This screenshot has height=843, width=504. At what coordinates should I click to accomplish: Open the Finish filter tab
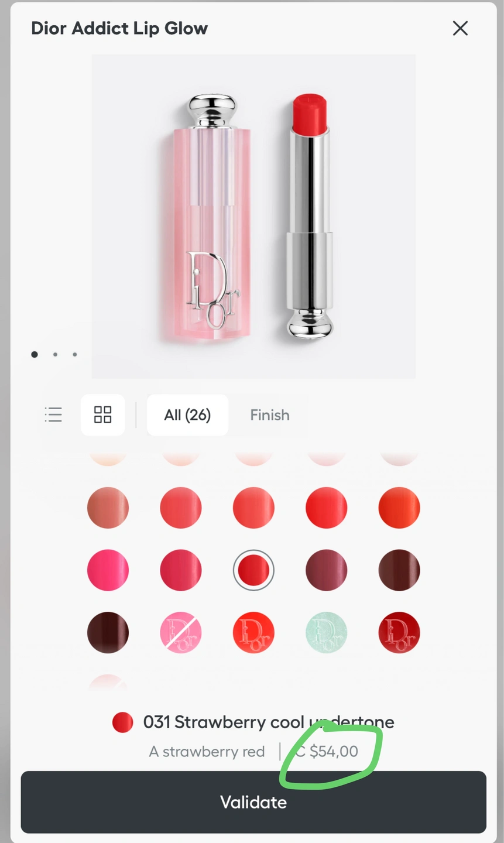click(270, 414)
